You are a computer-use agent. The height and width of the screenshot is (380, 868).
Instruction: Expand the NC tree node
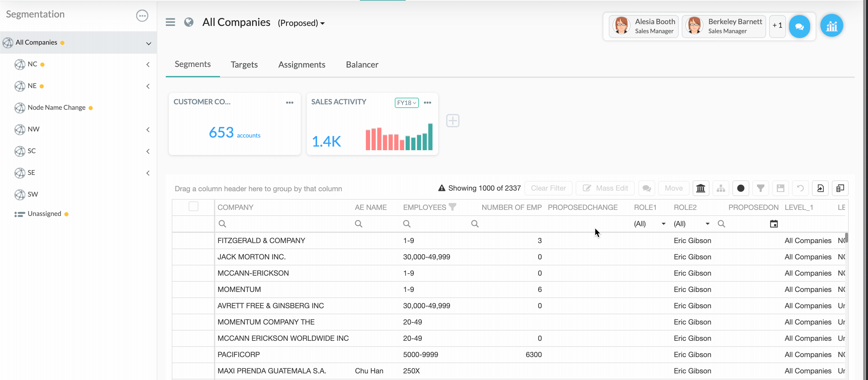[x=148, y=65]
